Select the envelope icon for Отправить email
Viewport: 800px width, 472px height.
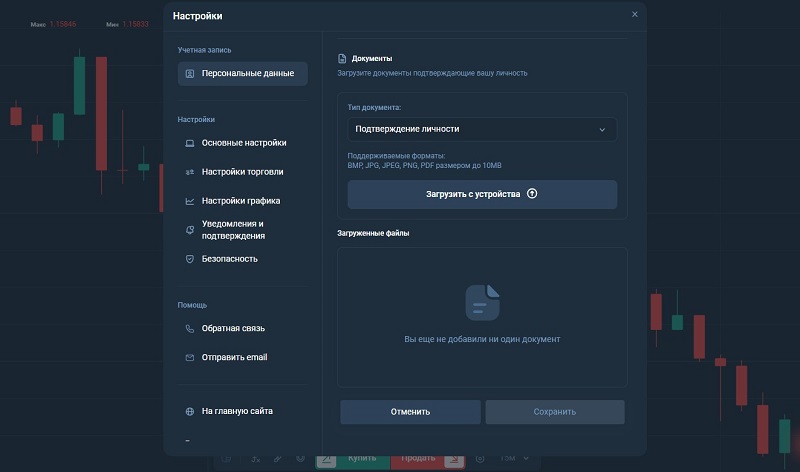[190, 358]
